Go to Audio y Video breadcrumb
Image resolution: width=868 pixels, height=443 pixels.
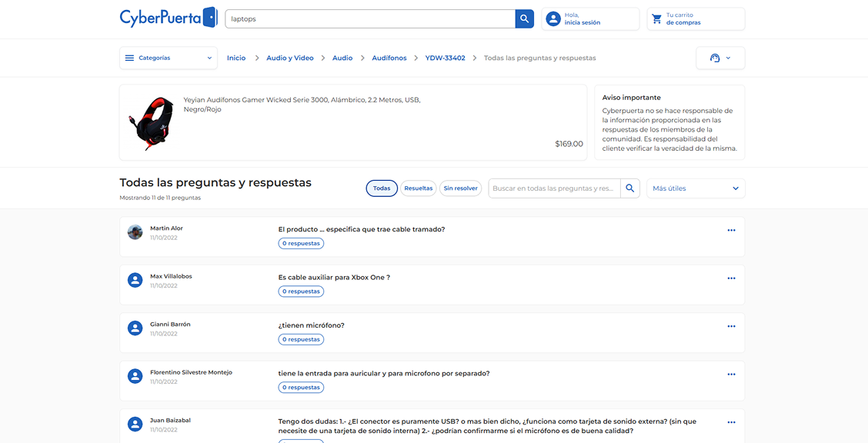point(289,58)
